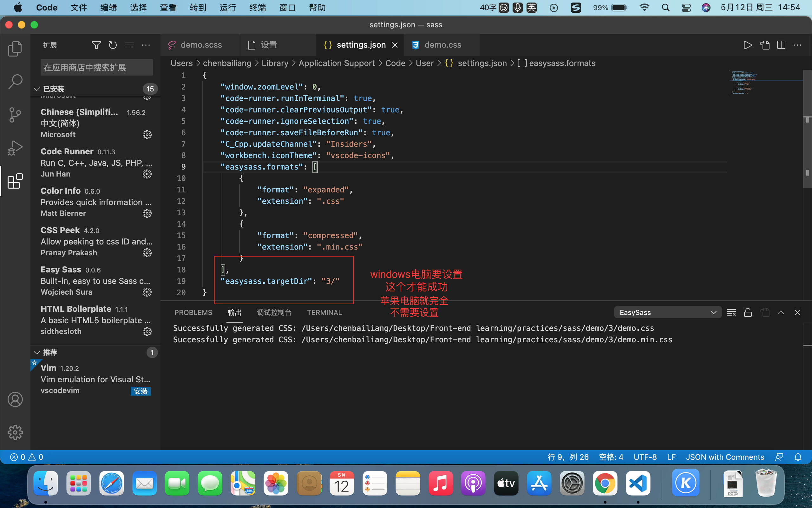
Task: Switch to the demo.css tab
Action: click(442, 45)
